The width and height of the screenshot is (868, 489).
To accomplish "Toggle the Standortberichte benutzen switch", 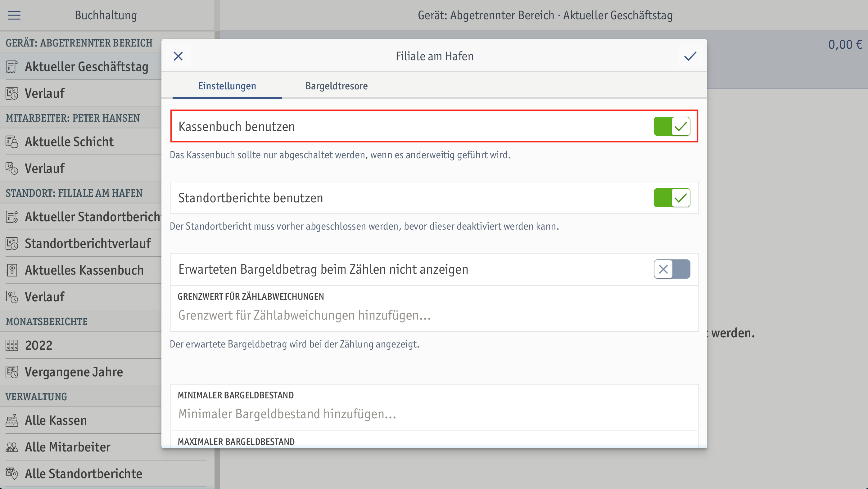I will (671, 198).
